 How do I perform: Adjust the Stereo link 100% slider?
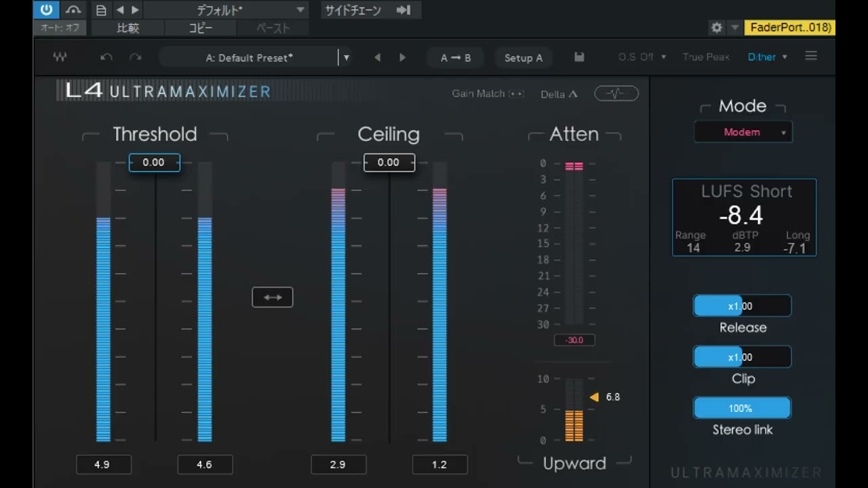click(x=742, y=408)
